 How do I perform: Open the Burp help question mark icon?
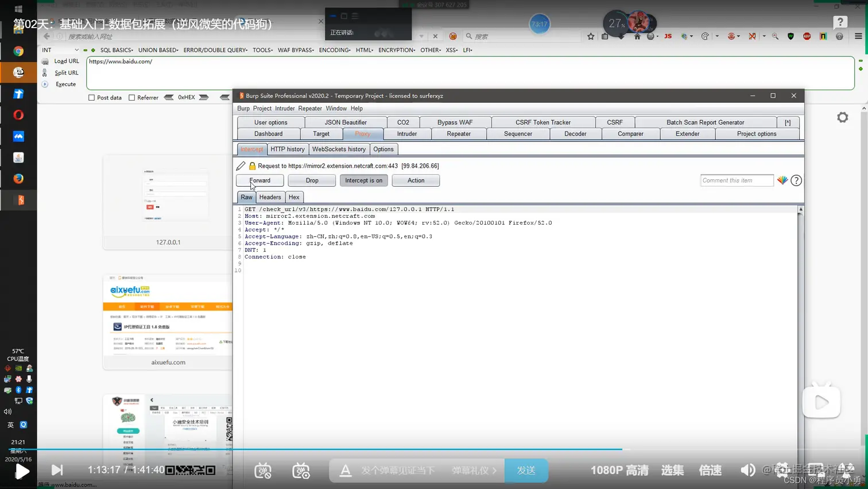click(x=796, y=180)
